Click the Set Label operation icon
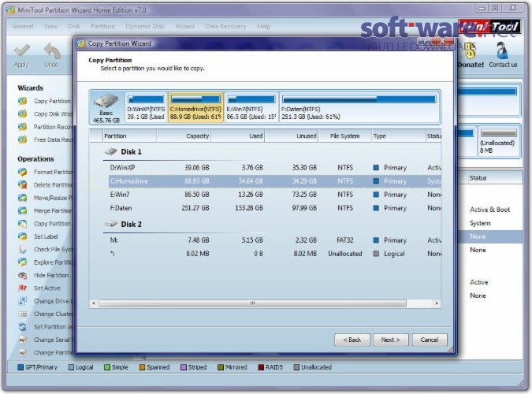532x394 pixels. point(22,236)
